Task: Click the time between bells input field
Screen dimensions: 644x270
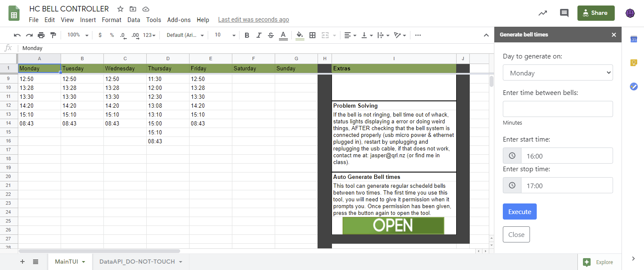Action: coord(558,109)
